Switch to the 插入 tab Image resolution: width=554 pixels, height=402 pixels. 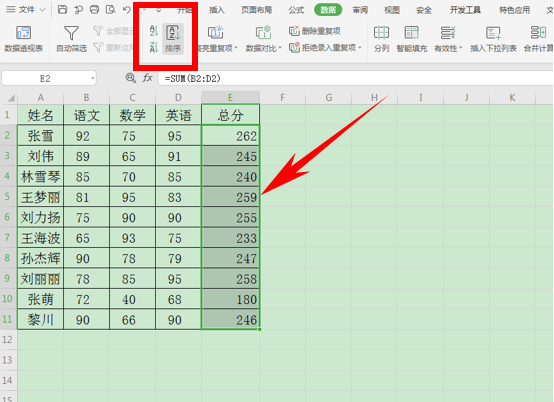click(217, 10)
